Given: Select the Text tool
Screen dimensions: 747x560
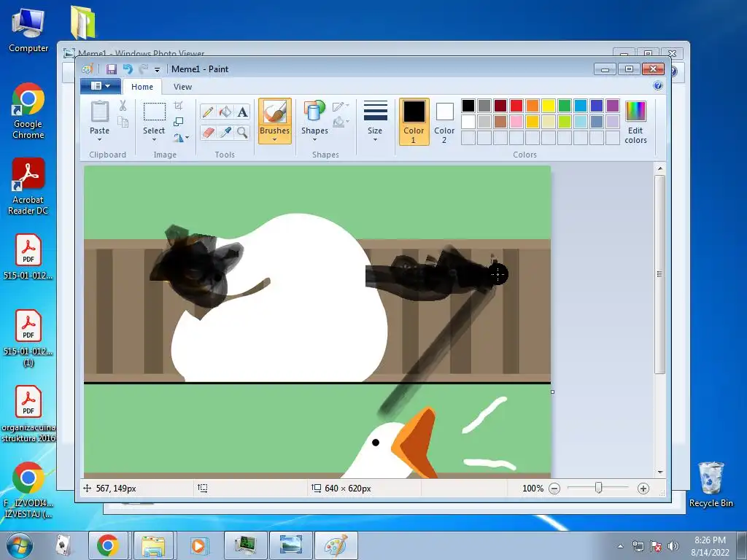Looking at the screenshot, I should [242, 112].
